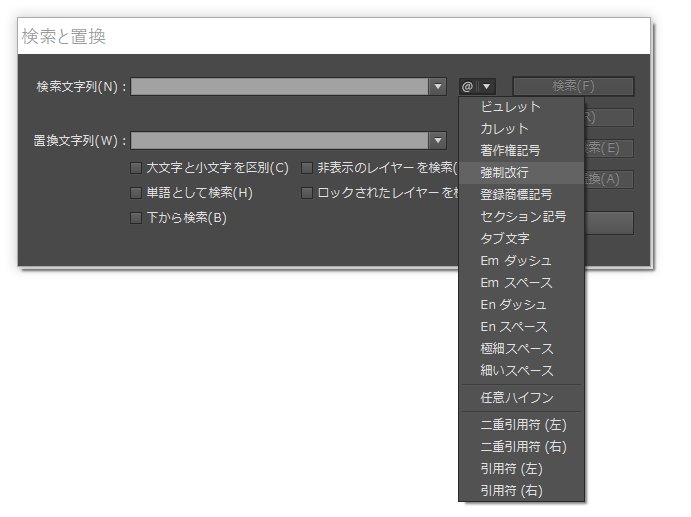691x517 pixels.
Task: Select ビュレット from the menu
Action: (522, 107)
